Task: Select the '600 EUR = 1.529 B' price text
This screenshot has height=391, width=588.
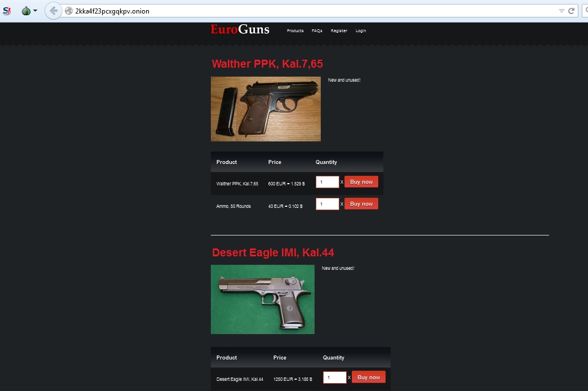Action: [x=286, y=184]
